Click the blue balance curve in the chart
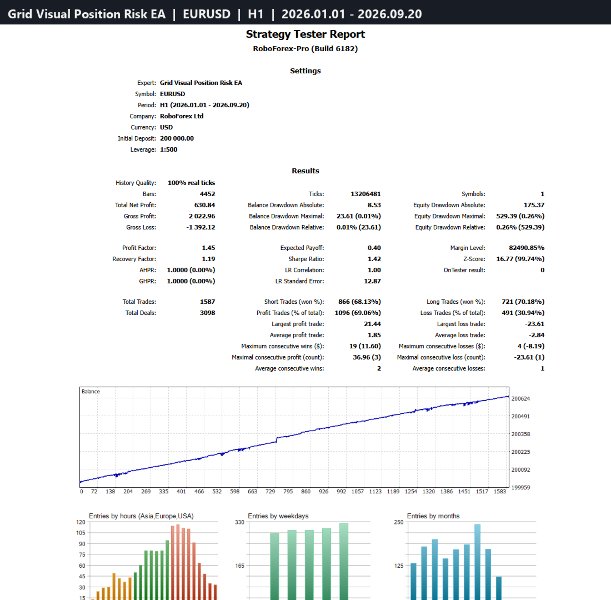The width and height of the screenshot is (611, 600). pos(294,435)
